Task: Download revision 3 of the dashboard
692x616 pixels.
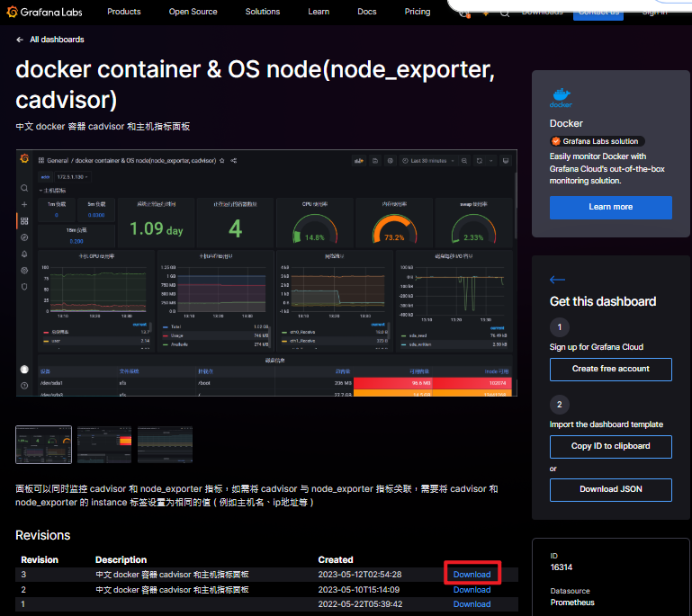Action: tap(472, 575)
